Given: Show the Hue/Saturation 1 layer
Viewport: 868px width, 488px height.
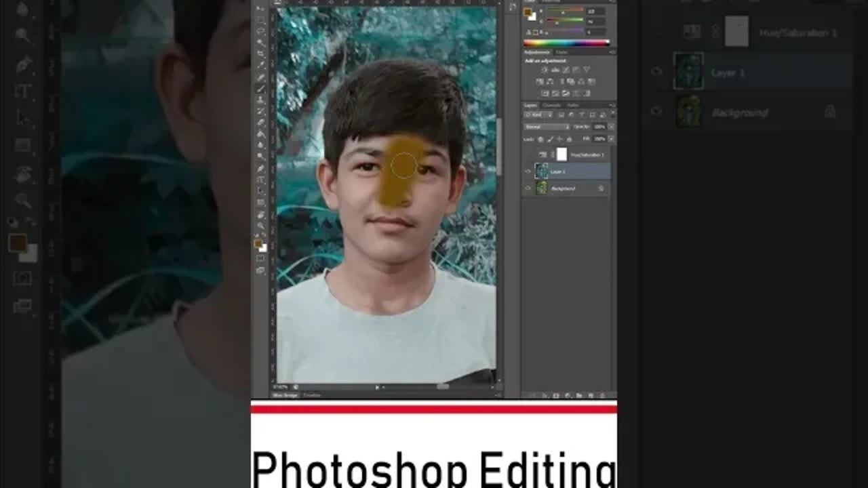Looking at the screenshot, I should pos(528,155).
